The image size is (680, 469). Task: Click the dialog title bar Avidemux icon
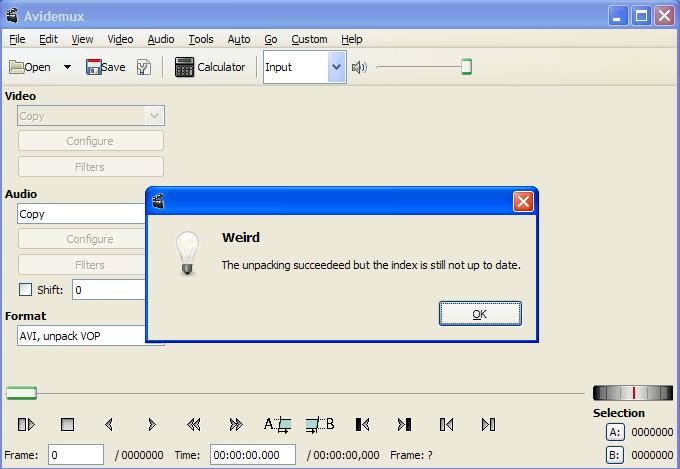click(x=158, y=201)
